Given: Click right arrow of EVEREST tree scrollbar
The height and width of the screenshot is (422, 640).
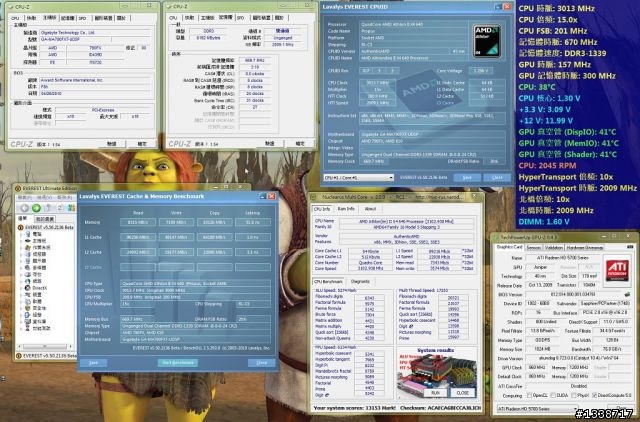Looking at the screenshot, I should [x=71, y=346].
